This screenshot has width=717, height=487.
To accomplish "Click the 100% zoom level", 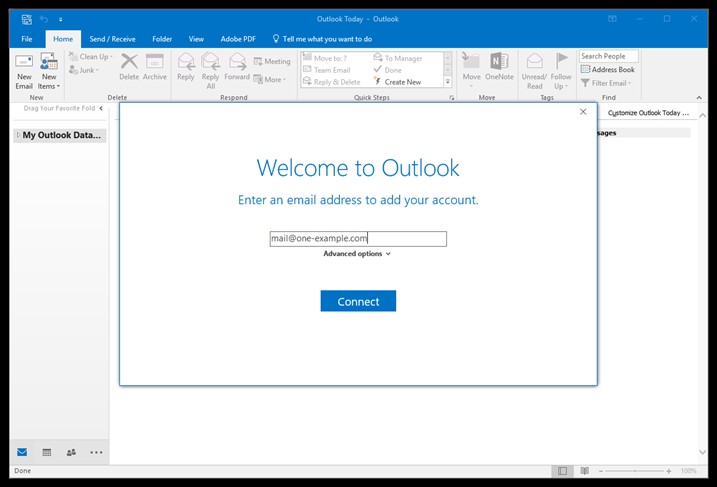I will click(688, 471).
